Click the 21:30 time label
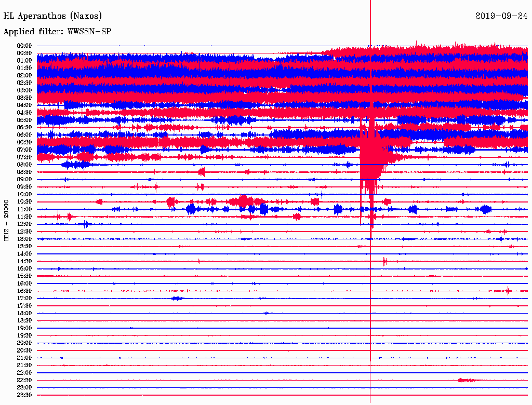This screenshot has width=532, height=405. click(x=24, y=366)
